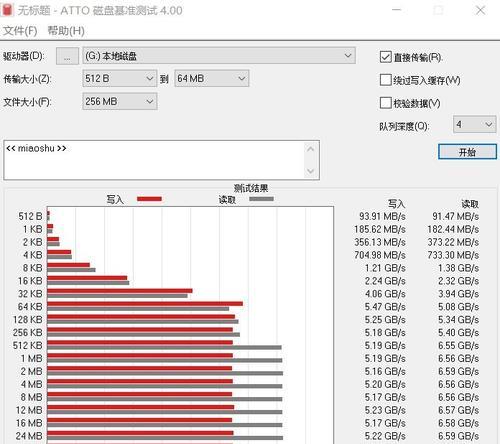This screenshot has height=444, width=500.
Task: Uncheck the 直接传输(R) checkbox
Action: (x=385, y=57)
